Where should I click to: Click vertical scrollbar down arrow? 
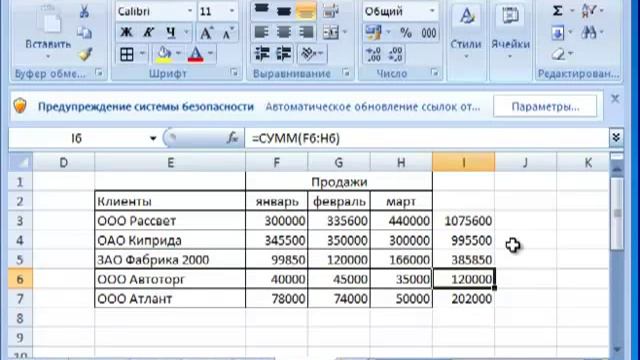click(617, 350)
